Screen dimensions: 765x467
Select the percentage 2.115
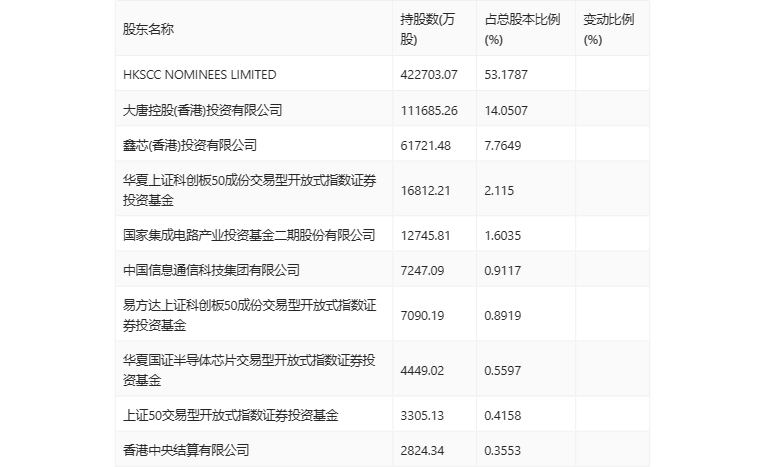coord(499,191)
